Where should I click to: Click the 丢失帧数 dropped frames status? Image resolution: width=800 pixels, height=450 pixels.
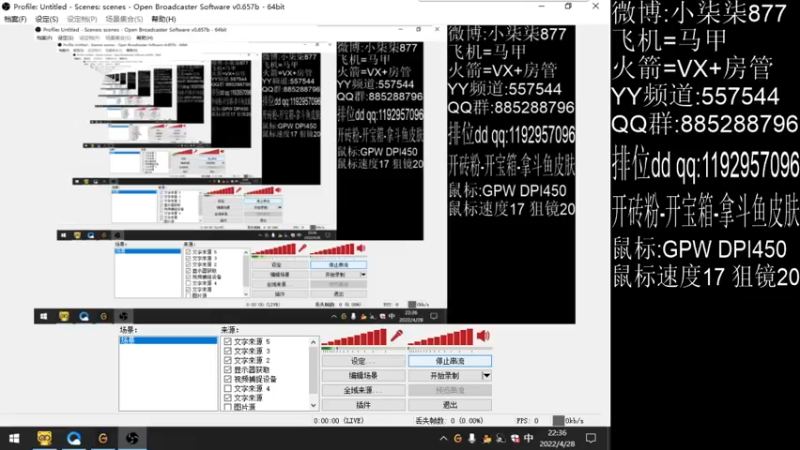(x=449, y=421)
